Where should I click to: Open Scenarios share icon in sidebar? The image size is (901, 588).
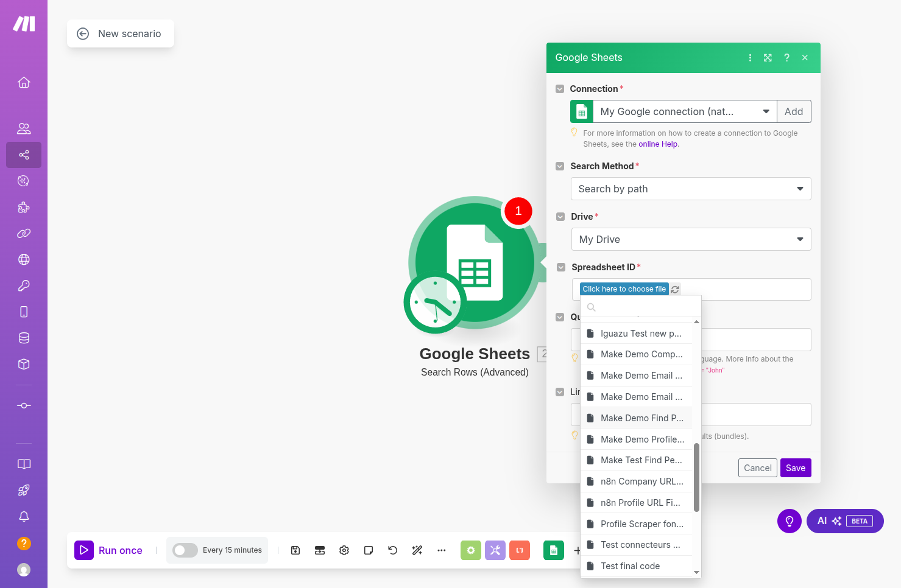pos(24,155)
